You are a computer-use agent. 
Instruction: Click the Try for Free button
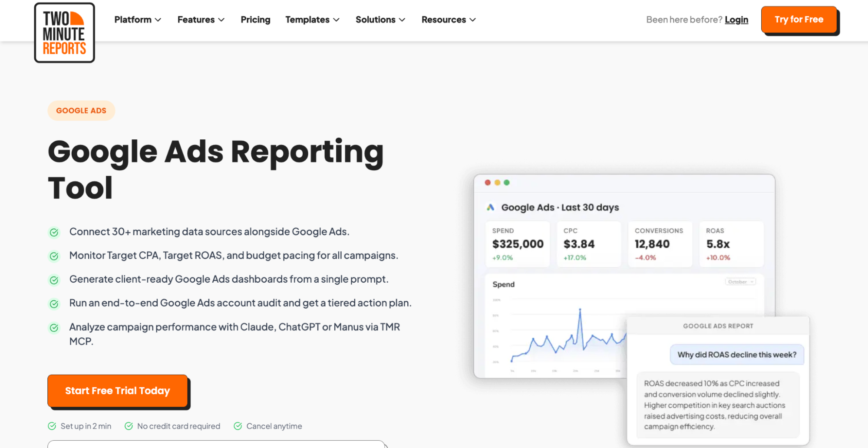pyautogui.click(x=799, y=20)
